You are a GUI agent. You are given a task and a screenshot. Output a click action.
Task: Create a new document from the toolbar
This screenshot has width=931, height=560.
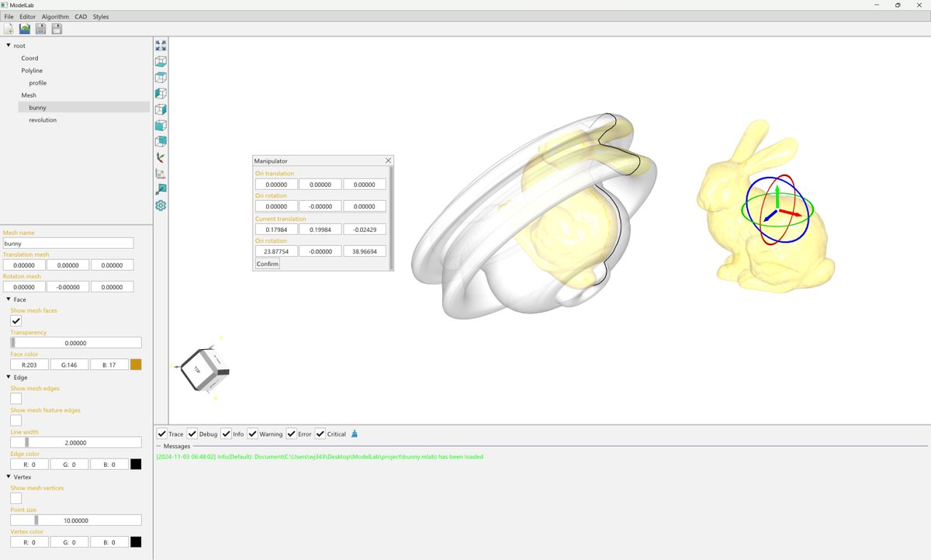9,29
